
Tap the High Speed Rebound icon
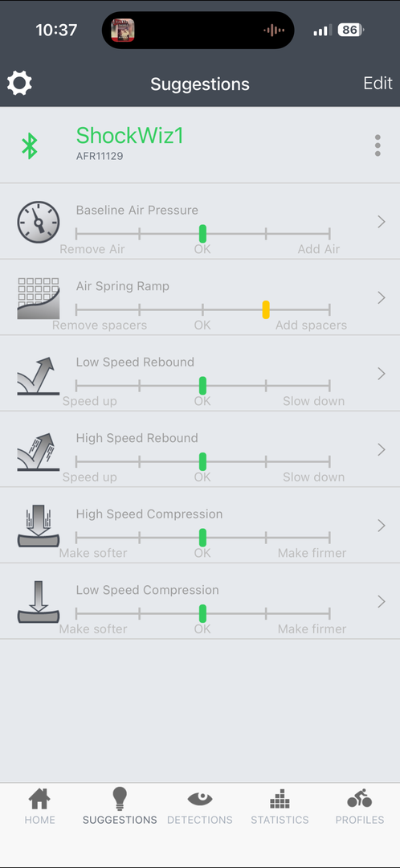pos(39,451)
